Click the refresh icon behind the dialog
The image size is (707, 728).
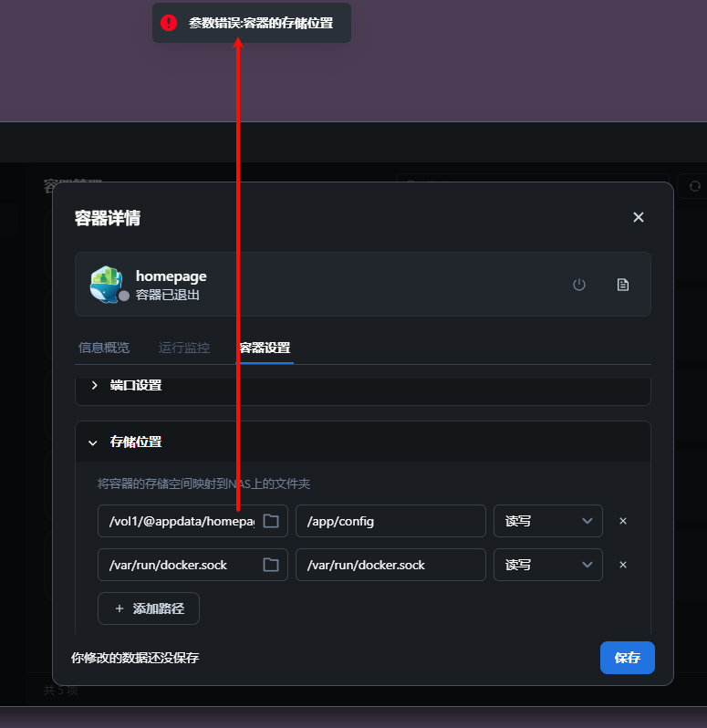[694, 186]
